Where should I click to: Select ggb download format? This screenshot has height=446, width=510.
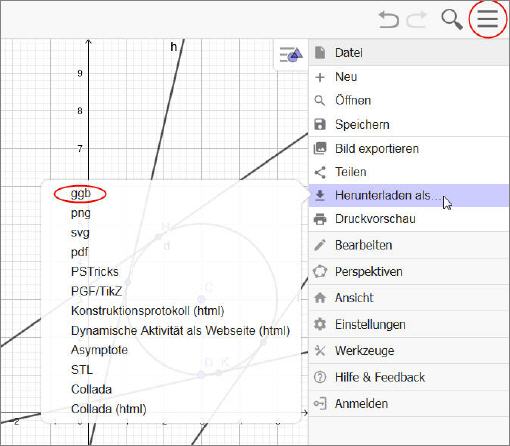(81, 194)
